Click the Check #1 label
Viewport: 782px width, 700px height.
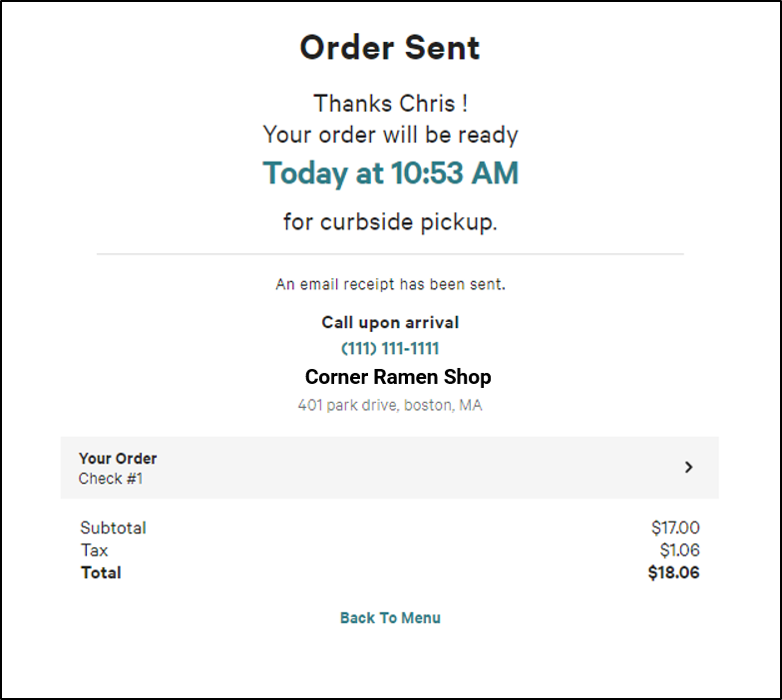tap(111, 479)
